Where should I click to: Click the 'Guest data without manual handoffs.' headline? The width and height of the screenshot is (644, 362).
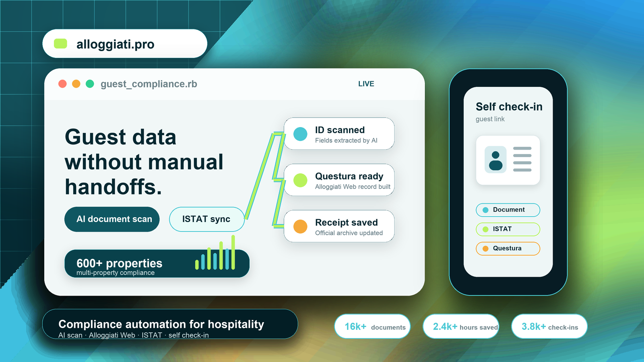coord(144,162)
